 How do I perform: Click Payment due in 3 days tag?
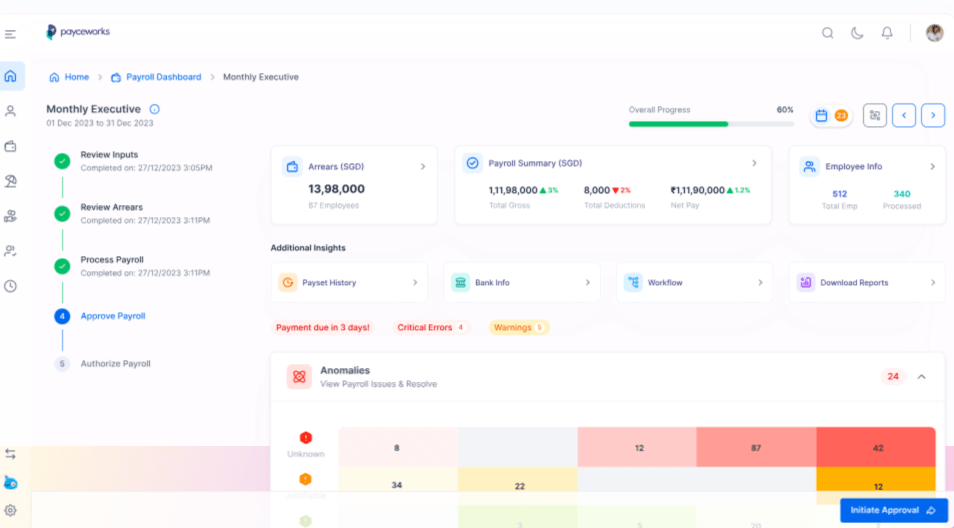(x=322, y=327)
